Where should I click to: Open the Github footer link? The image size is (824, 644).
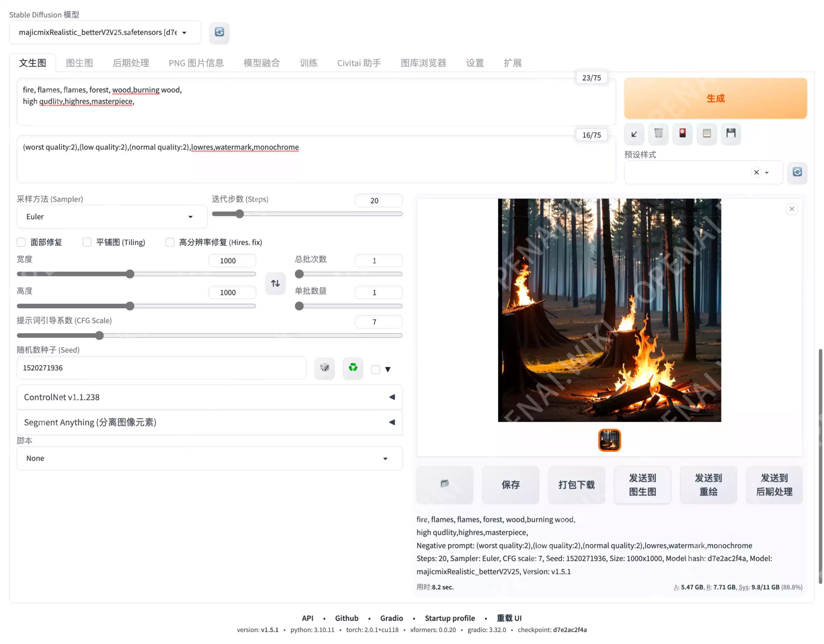pyautogui.click(x=347, y=618)
